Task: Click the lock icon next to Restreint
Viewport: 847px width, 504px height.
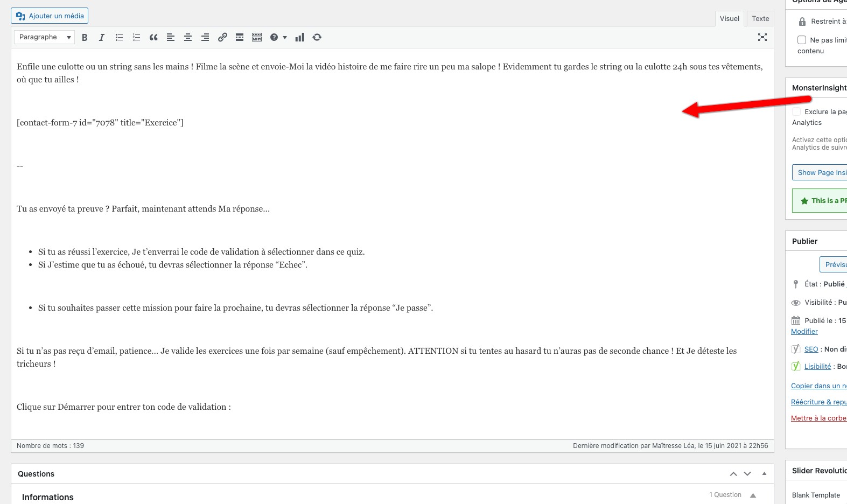Action: 802,22
